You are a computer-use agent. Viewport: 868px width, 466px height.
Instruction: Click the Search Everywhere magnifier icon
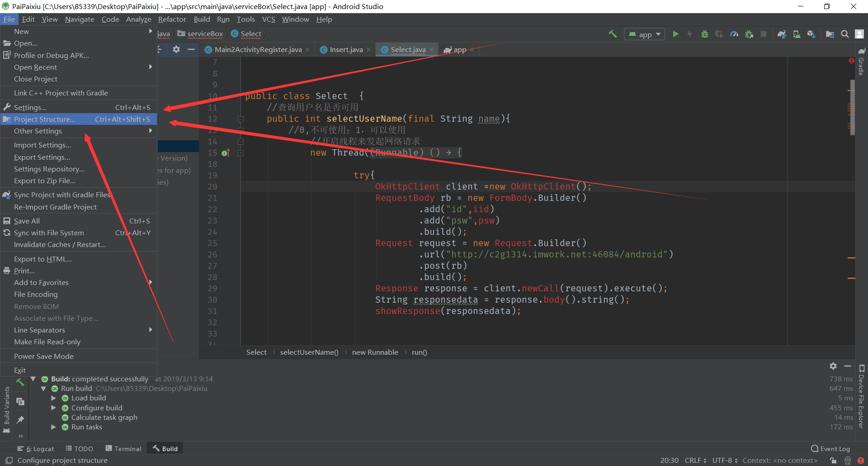(x=844, y=34)
